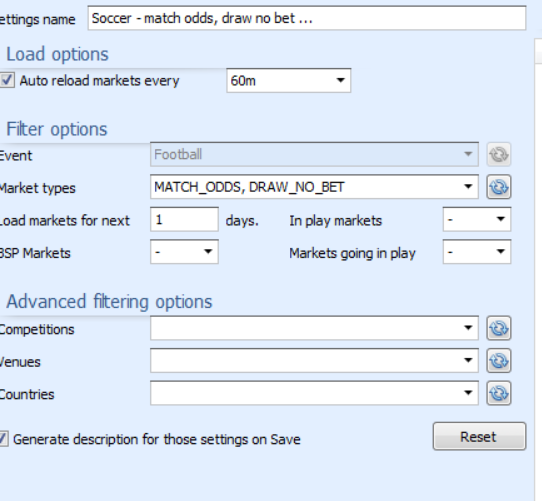Expand the Competitions dropdown
542x501 pixels.
click(x=314, y=328)
